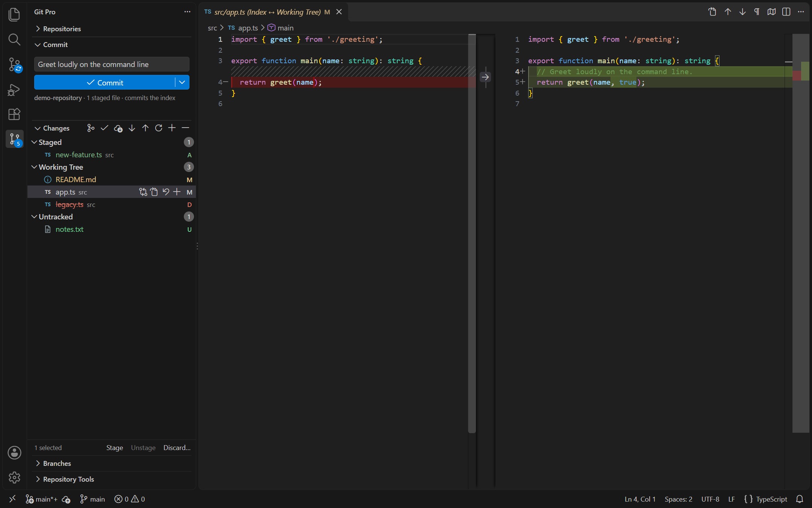Open file icon on app.ts row
812x508 pixels.
[x=154, y=192]
